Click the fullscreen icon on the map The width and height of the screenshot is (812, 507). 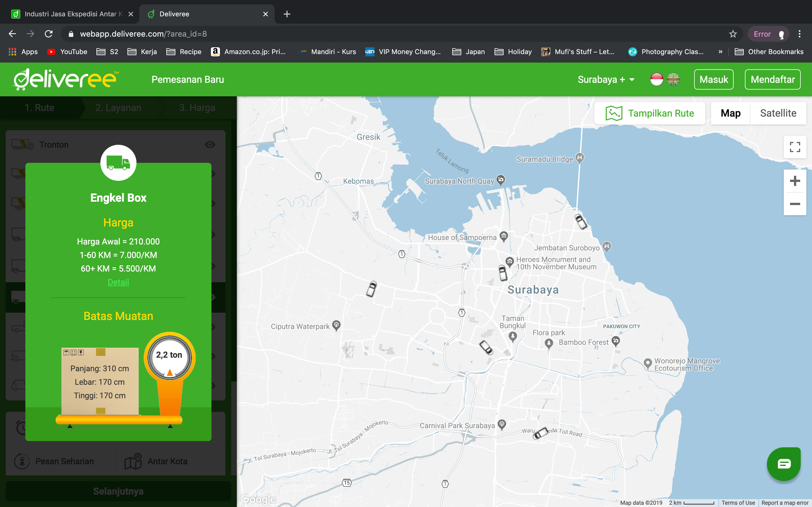tap(795, 146)
